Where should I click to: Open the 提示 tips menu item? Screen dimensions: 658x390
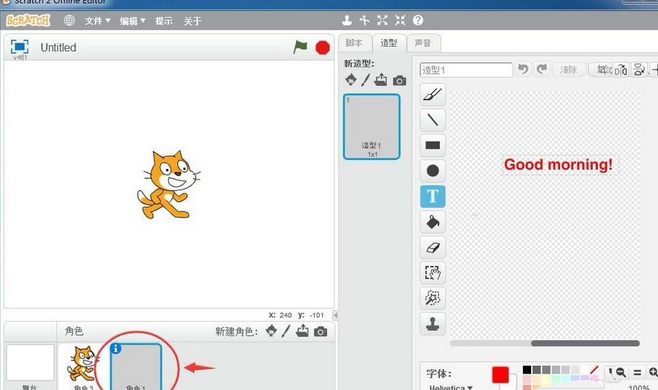(x=164, y=21)
